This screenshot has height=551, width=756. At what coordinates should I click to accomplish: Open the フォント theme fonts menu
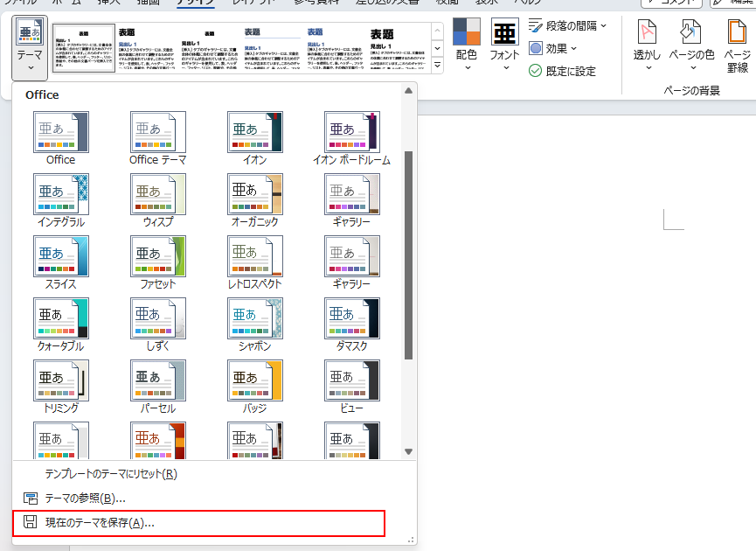click(504, 45)
